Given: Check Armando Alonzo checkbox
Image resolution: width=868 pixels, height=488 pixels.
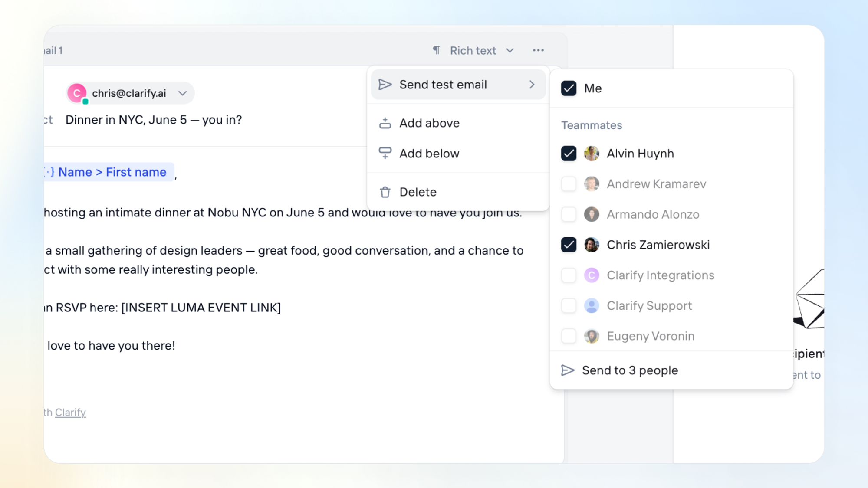Looking at the screenshot, I should click(569, 214).
